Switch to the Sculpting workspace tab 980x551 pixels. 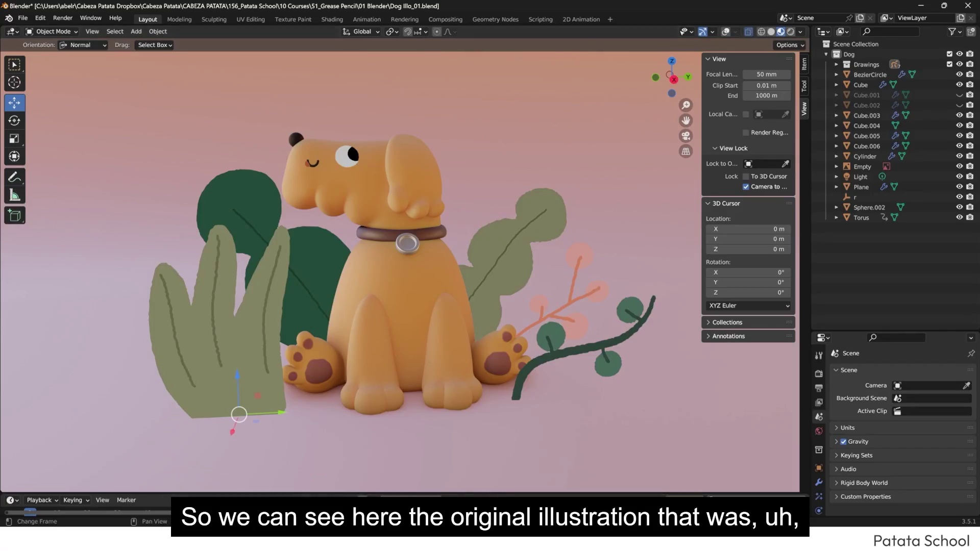coord(214,19)
